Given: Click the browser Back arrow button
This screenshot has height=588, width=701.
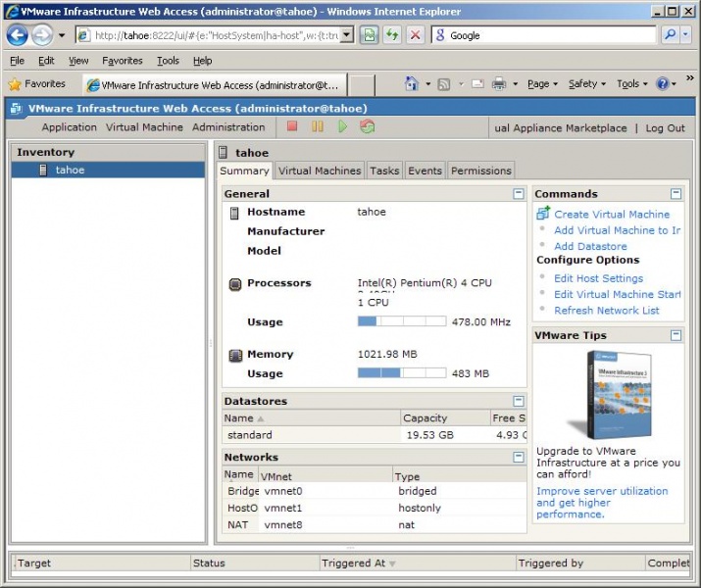Looking at the screenshot, I should pyautogui.click(x=17, y=34).
